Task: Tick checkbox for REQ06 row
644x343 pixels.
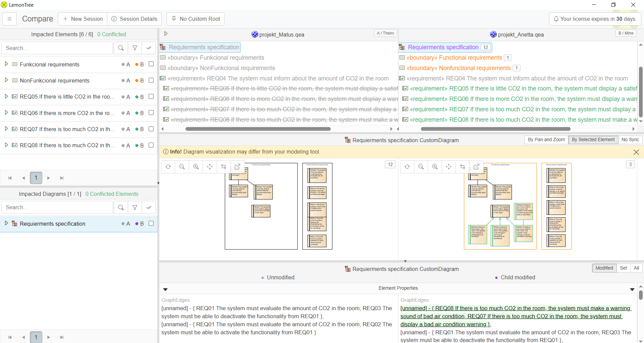Action: click(x=151, y=113)
